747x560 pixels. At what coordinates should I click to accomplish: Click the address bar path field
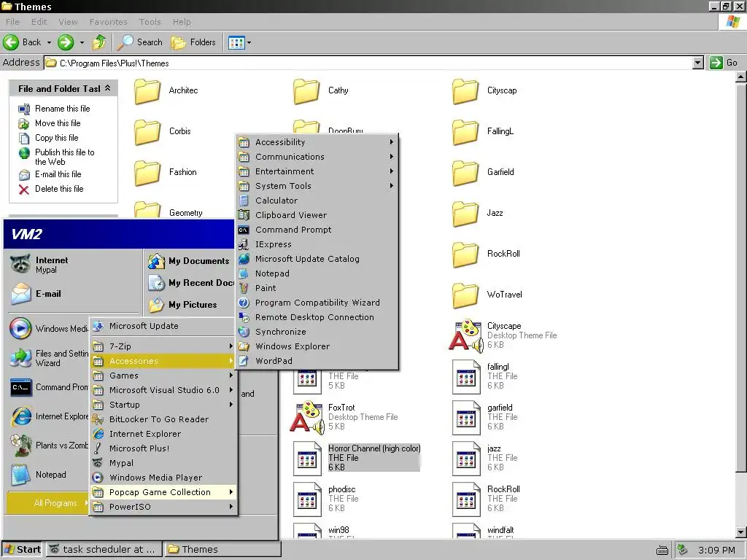click(368, 63)
